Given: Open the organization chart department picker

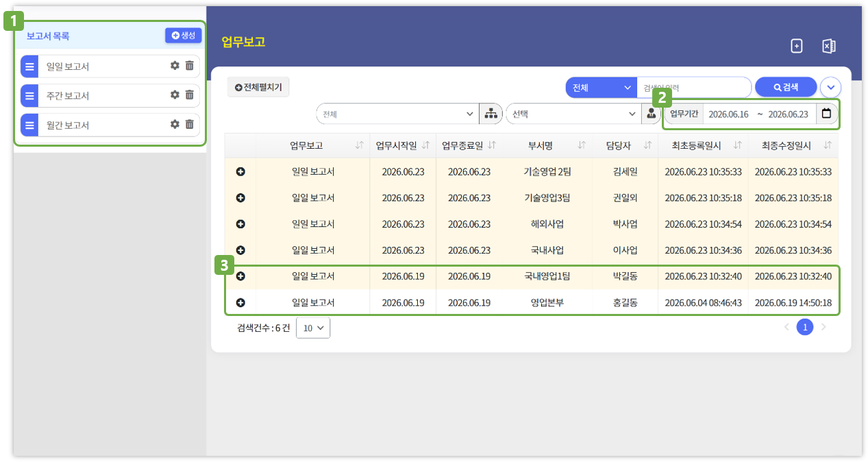Looking at the screenshot, I should point(491,114).
